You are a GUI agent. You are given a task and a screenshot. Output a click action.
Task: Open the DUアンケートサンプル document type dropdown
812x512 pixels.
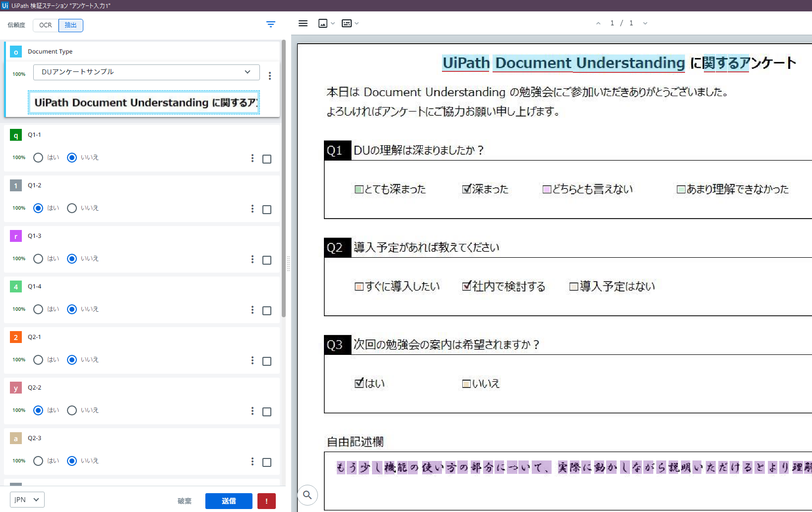146,72
